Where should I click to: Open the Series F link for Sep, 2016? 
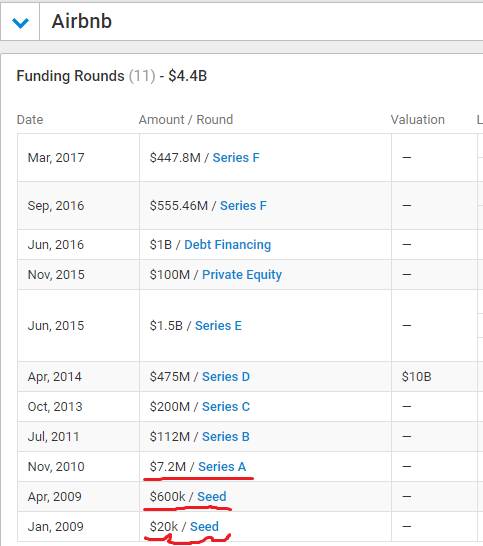[243, 206]
